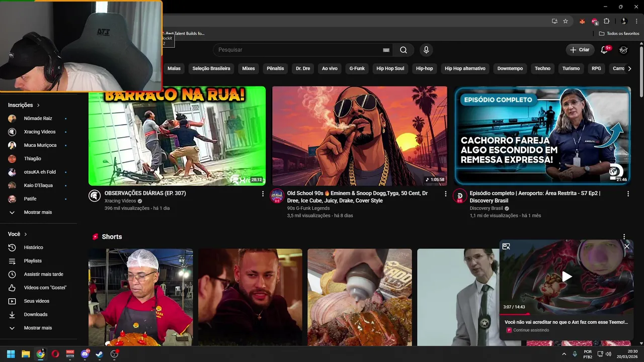The image size is (644, 362).
Task: Expand Mostrar mais under Downloads
Action: pyautogui.click(x=38, y=328)
